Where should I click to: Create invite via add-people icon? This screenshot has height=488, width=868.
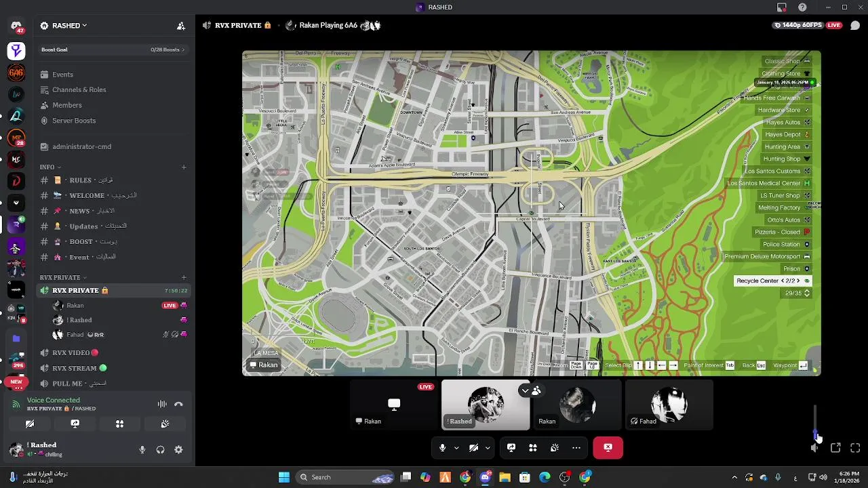[181, 26]
